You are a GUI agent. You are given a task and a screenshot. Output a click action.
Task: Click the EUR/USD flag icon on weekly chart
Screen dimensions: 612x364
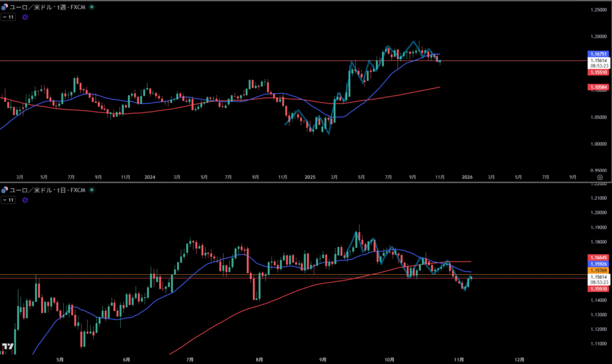5,8
